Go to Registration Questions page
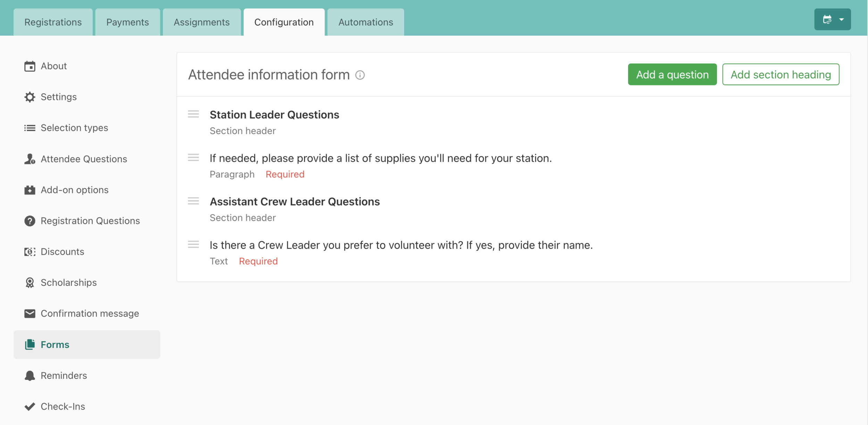868x425 pixels. tap(87, 221)
